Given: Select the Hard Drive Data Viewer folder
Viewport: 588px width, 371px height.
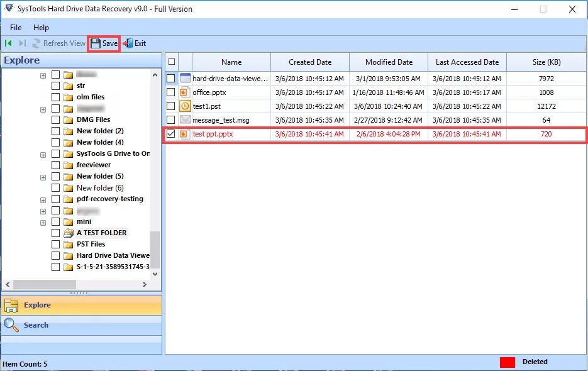Looking at the screenshot, I should click(113, 255).
